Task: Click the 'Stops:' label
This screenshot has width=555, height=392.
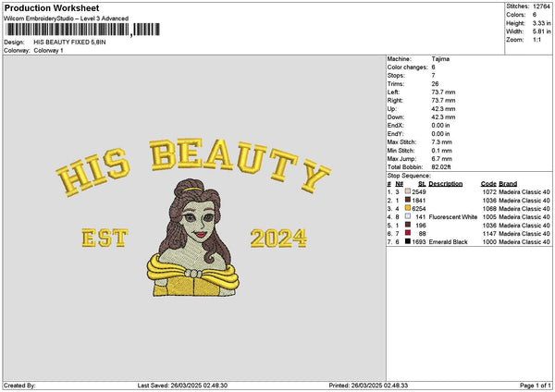Action: coord(396,76)
